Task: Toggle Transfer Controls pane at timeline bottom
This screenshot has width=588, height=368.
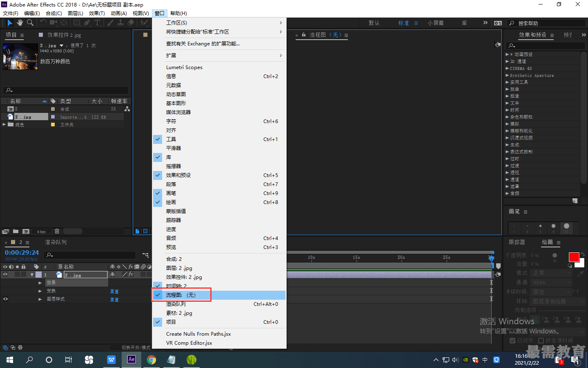Action: tap(13, 348)
